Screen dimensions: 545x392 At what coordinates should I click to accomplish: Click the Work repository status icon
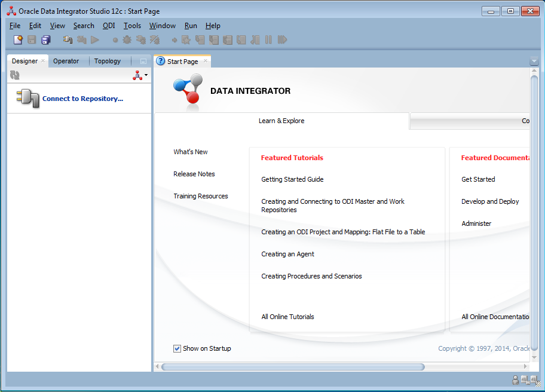[x=535, y=381]
